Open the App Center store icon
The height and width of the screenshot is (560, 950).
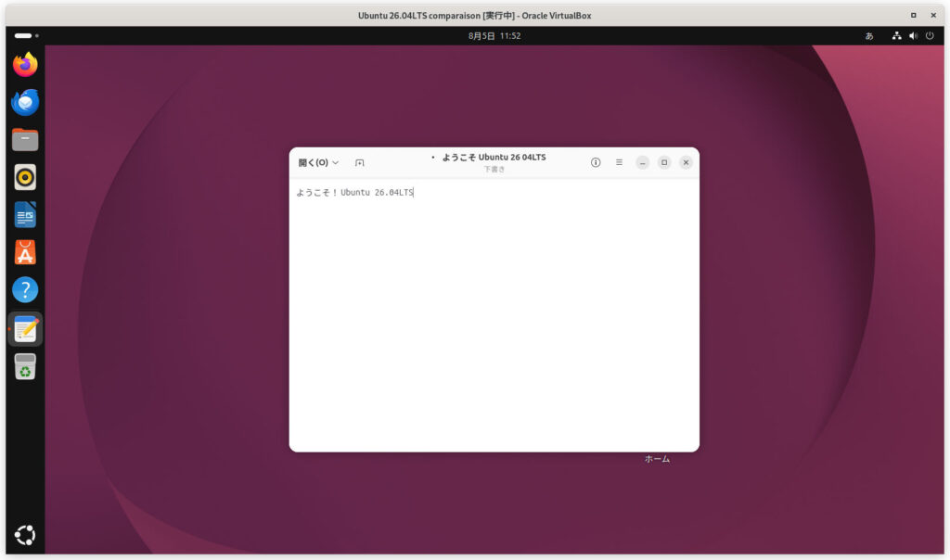point(25,252)
